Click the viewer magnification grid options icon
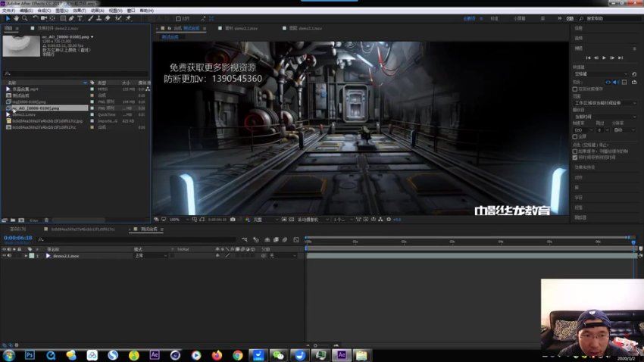The width and height of the screenshot is (644, 362). [194, 220]
